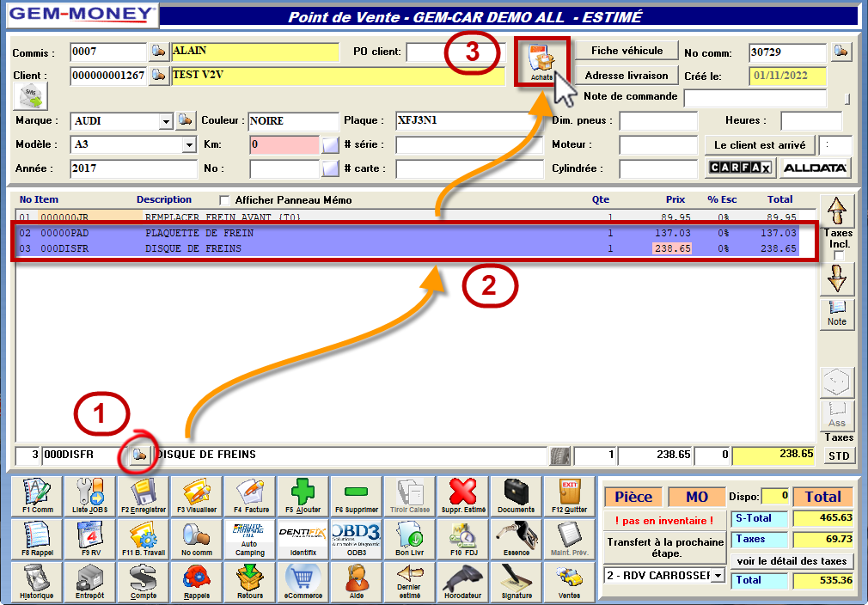
Task: Open the Rappels phone icon
Action: (197, 582)
